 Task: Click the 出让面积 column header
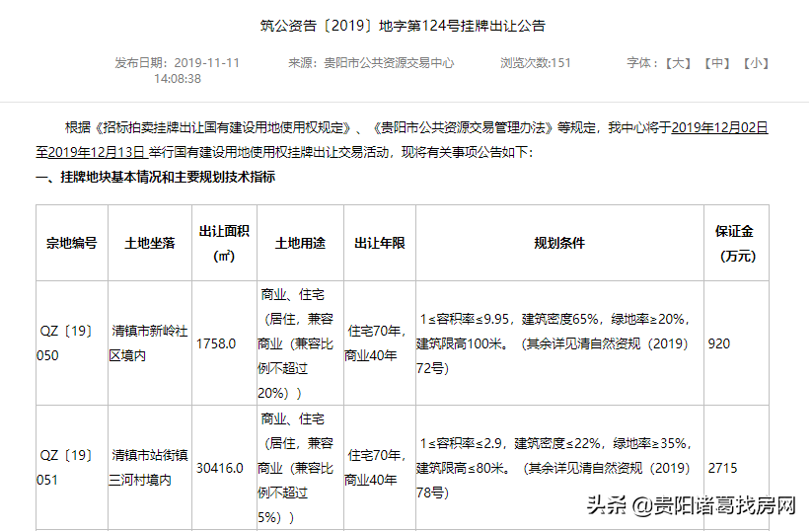coord(224,243)
